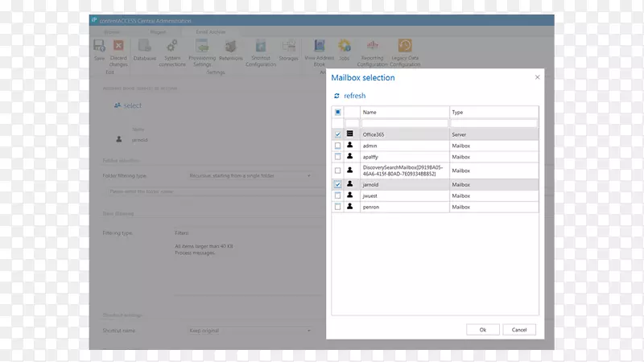Click the refresh icon in Mailbox selection
The image size is (644, 362).
click(x=336, y=96)
